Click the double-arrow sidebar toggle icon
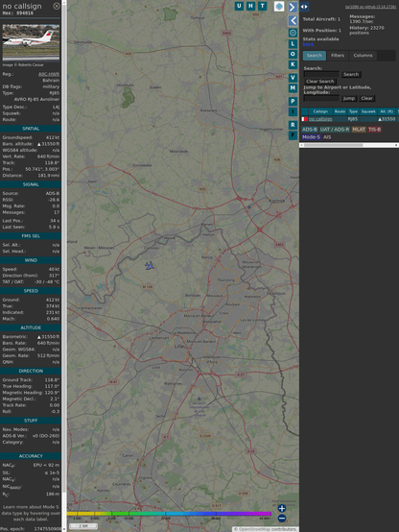Screen dimensions: 399x532 tap(304, 7)
